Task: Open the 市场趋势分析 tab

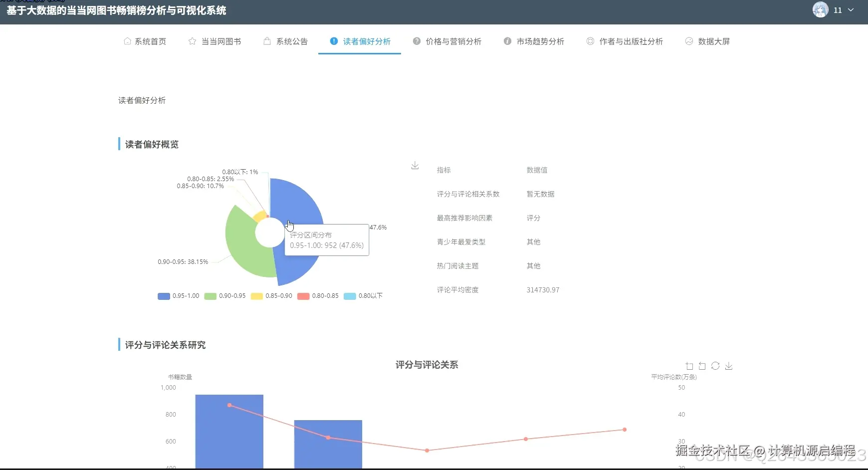Action: coord(534,41)
